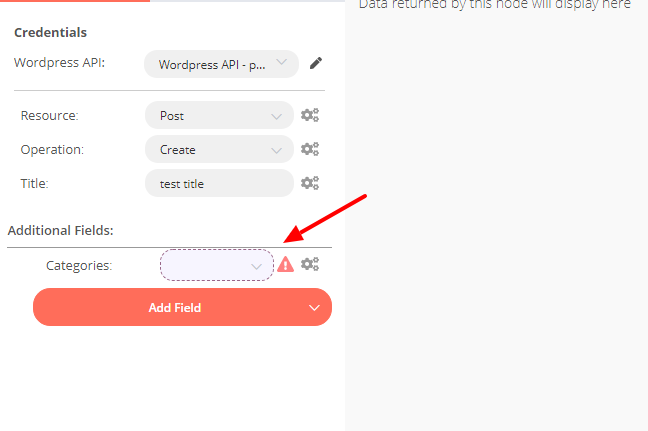The width and height of the screenshot is (648, 431).
Task: Click the Credentials section heading
Action: 50,32
